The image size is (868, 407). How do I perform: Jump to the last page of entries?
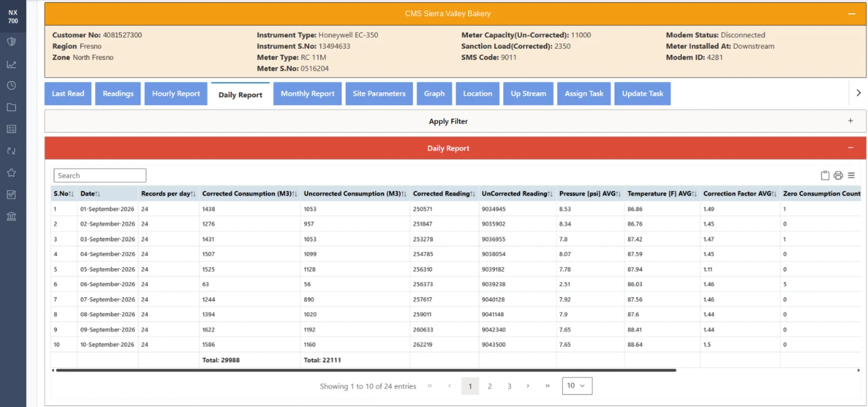(547, 386)
